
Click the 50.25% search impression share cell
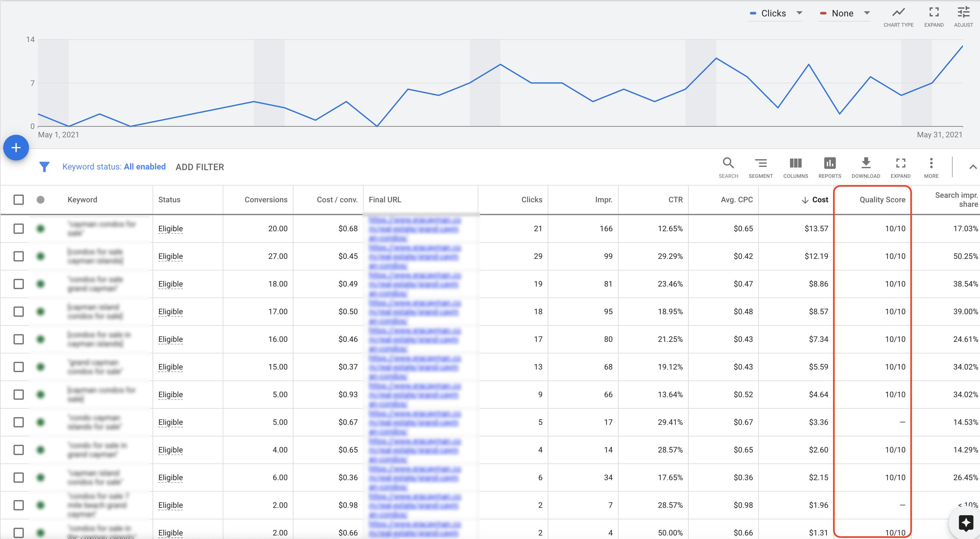pyautogui.click(x=965, y=256)
